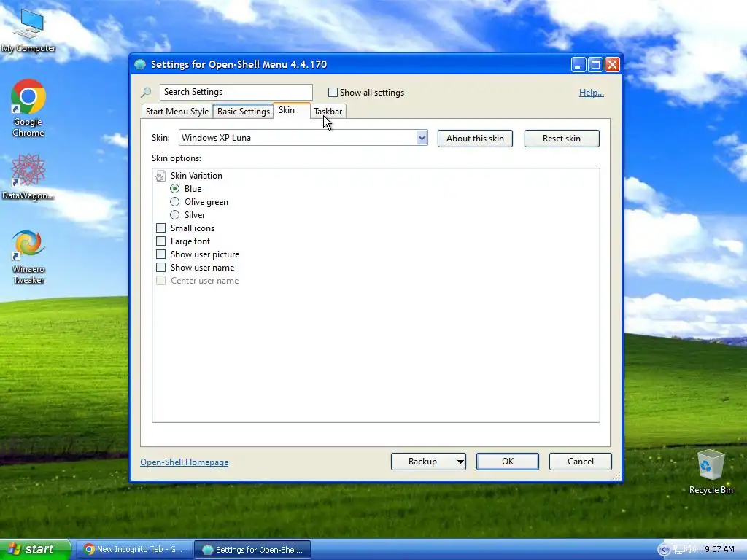This screenshot has width=747, height=560.
Task: Click the 9:07 AM clock
Action: pyautogui.click(x=719, y=550)
